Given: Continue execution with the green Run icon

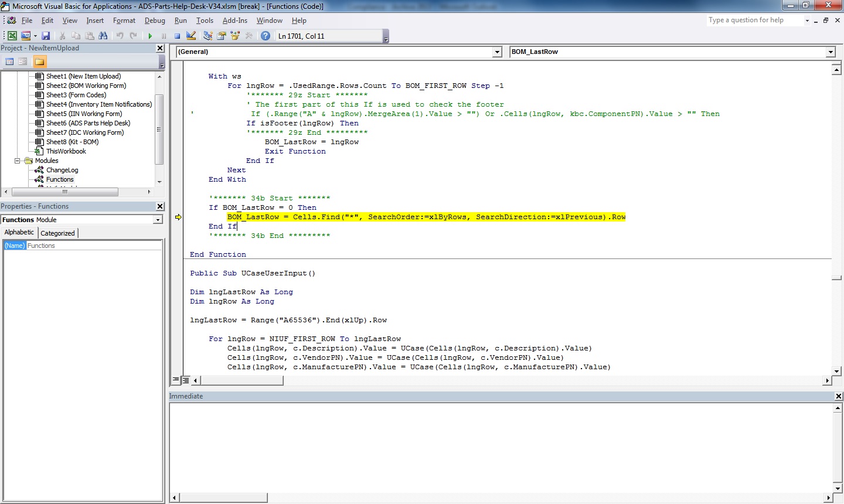Looking at the screenshot, I should pos(150,36).
